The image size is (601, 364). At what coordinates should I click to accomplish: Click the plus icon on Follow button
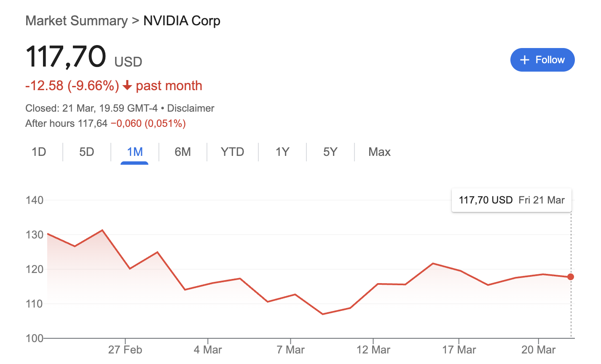click(x=524, y=60)
